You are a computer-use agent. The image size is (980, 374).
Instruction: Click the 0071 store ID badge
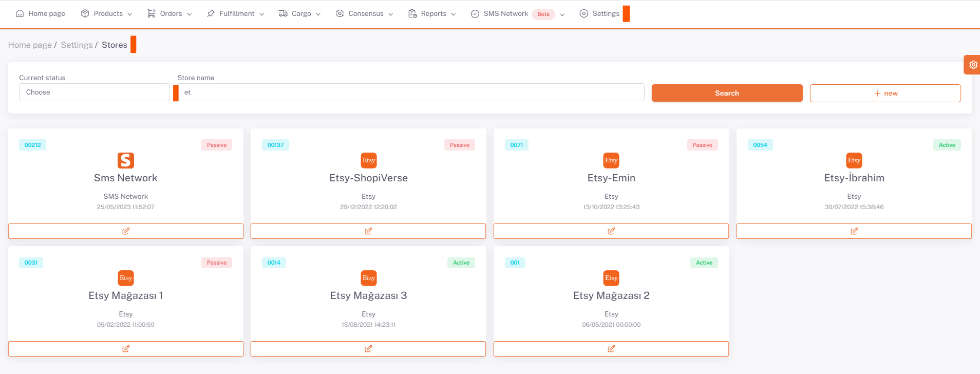517,145
